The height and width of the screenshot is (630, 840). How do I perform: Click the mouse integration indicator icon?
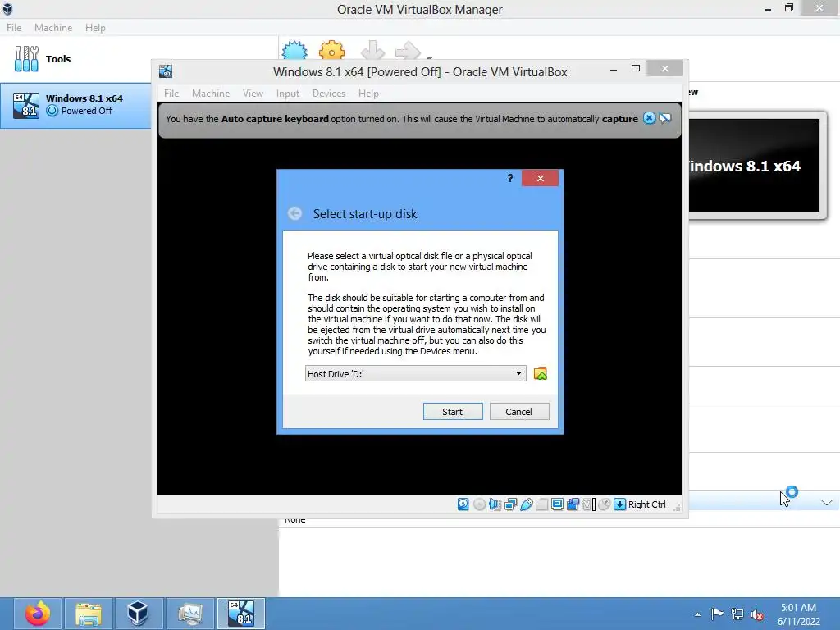pyautogui.click(x=605, y=504)
